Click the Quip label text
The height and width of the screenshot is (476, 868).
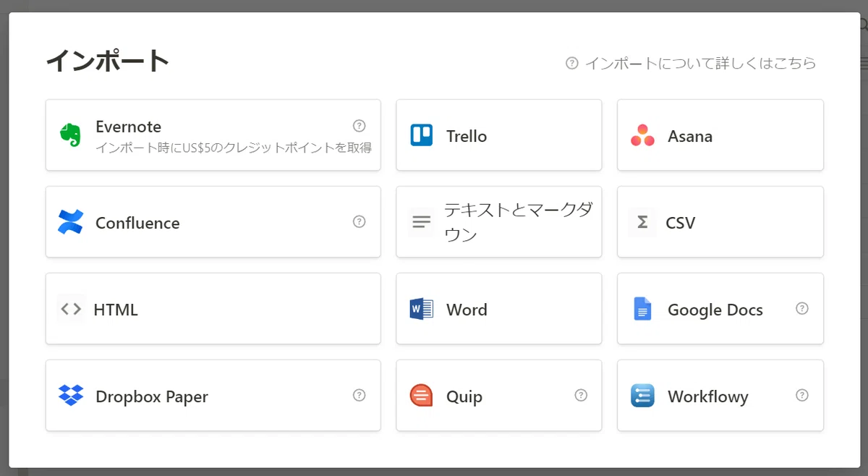pyautogui.click(x=464, y=396)
